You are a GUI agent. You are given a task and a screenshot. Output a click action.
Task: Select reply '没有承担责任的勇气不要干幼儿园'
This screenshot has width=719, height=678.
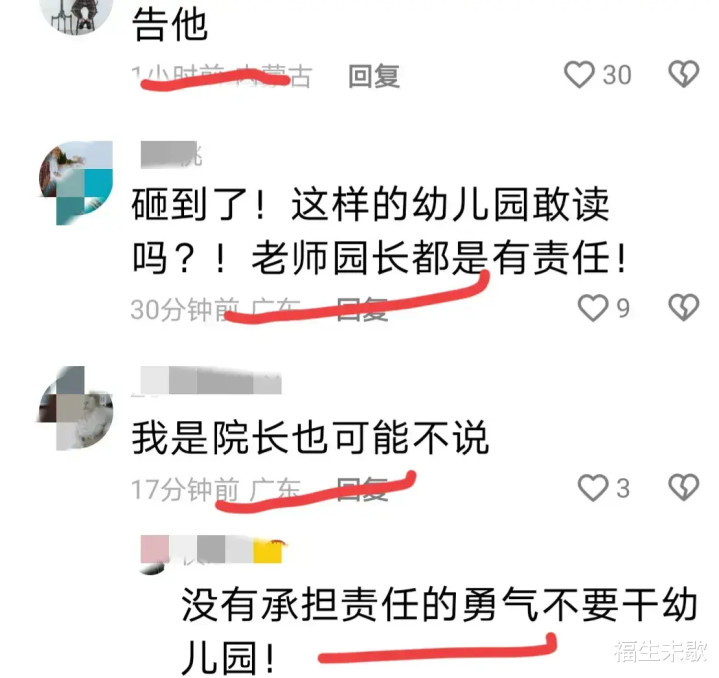[x=439, y=631]
